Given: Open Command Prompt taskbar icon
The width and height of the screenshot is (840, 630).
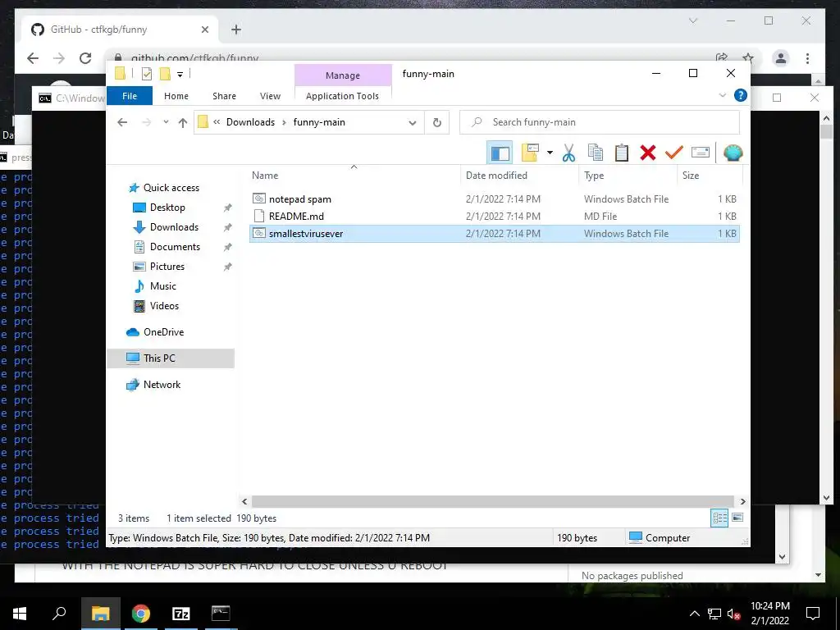Looking at the screenshot, I should 220,614.
